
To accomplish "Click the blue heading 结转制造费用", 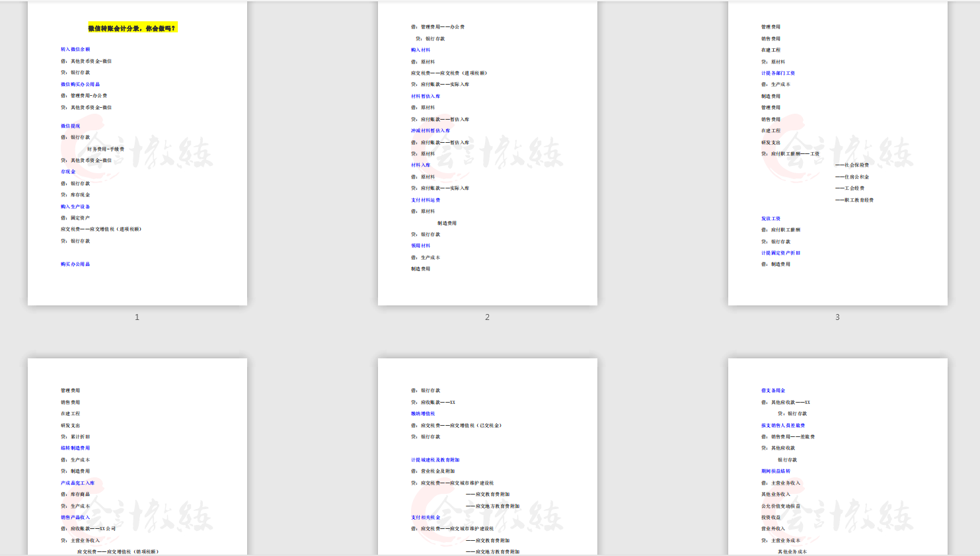I will pyautogui.click(x=75, y=448).
